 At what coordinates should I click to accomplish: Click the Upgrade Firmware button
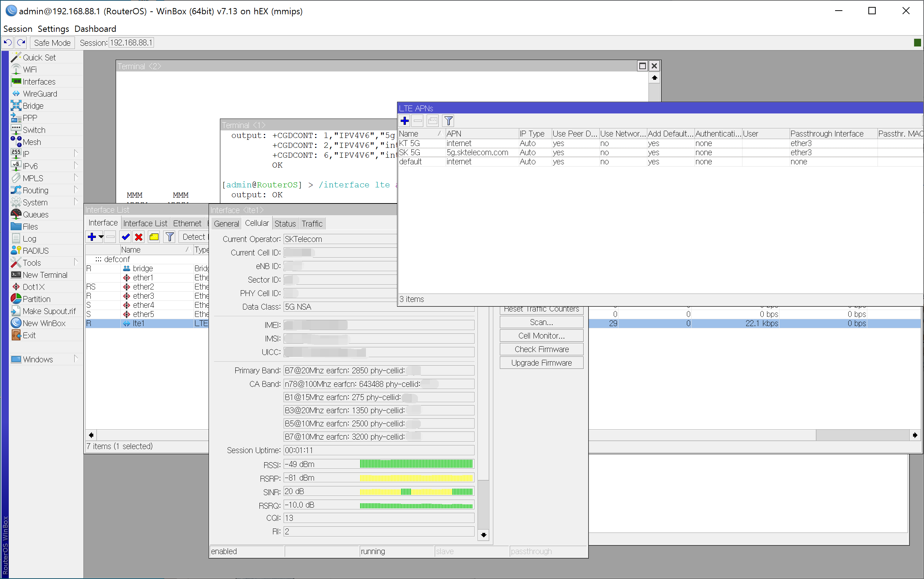click(x=541, y=363)
